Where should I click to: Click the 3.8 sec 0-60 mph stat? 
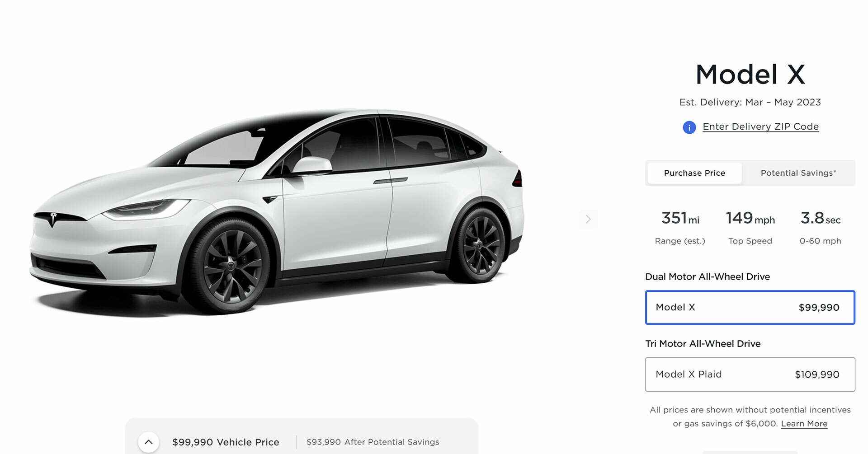coord(820,228)
